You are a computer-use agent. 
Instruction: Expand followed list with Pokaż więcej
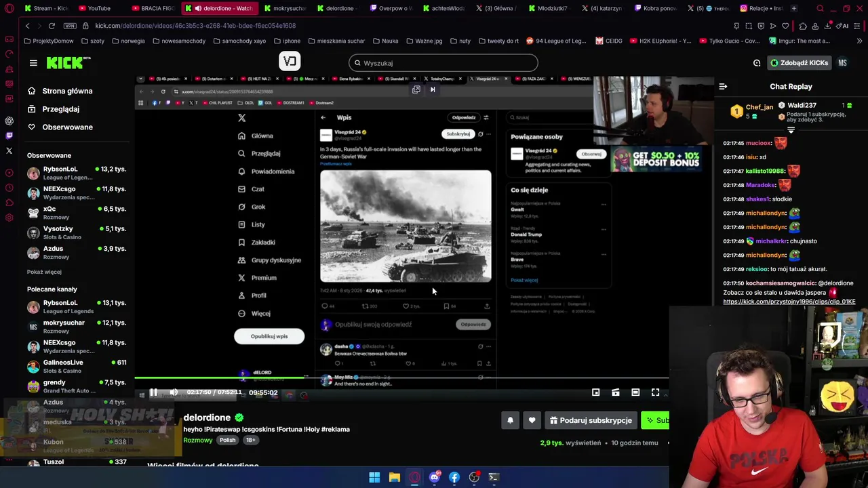coord(44,272)
